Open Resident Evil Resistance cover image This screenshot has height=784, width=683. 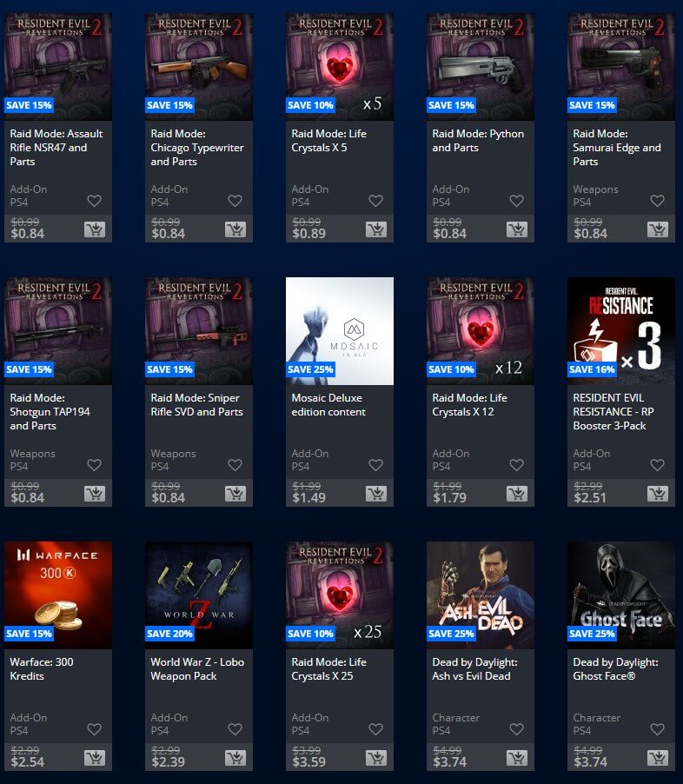[621, 331]
